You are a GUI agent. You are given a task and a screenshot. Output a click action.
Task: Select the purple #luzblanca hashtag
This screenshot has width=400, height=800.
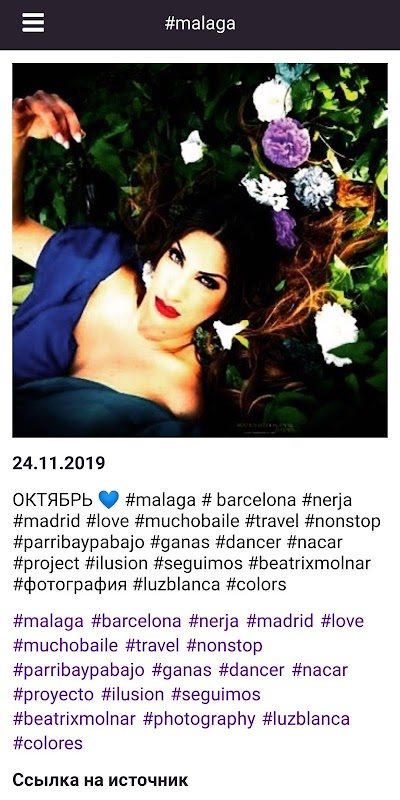pos(306,719)
